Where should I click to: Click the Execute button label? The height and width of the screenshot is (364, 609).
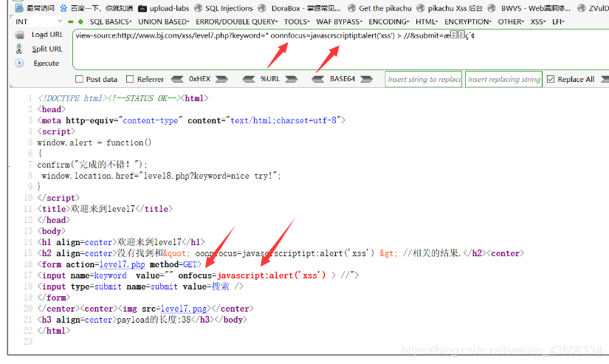point(47,63)
